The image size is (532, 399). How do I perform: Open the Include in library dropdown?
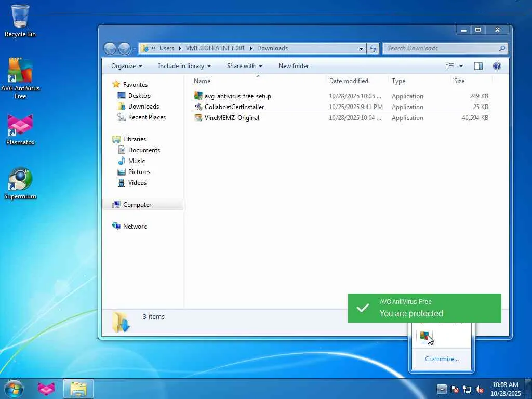coord(184,66)
